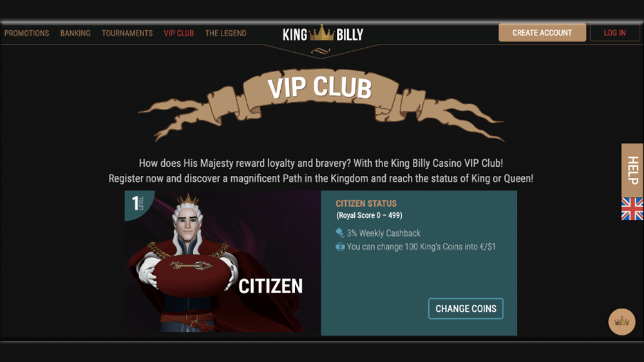The image size is (644, 362).
Task: Click the King Billy crown logo
Action: point(323,33)
